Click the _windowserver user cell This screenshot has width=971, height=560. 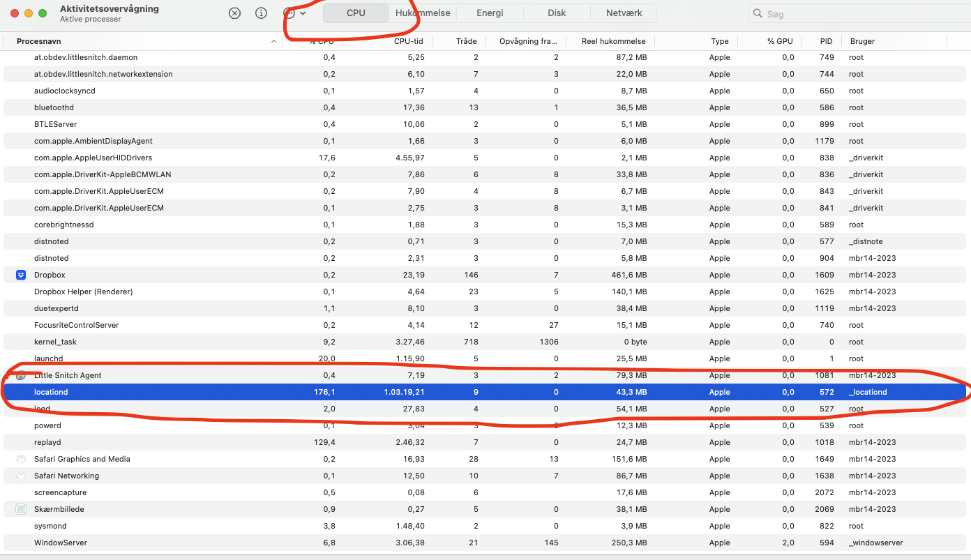pos(877,543)
